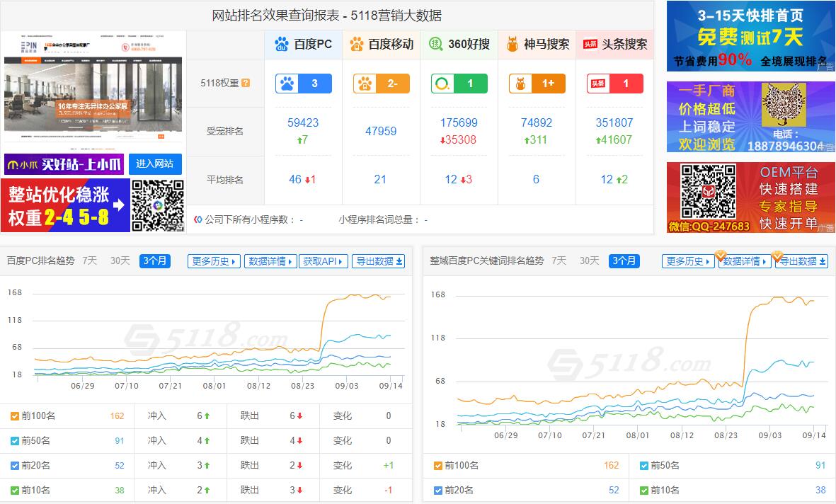The height and width of the screenshot is (504, 836).
Task: Open 更多历史 dropdown in Baidu PC trend panel
Action: click(x=214, y=261)
